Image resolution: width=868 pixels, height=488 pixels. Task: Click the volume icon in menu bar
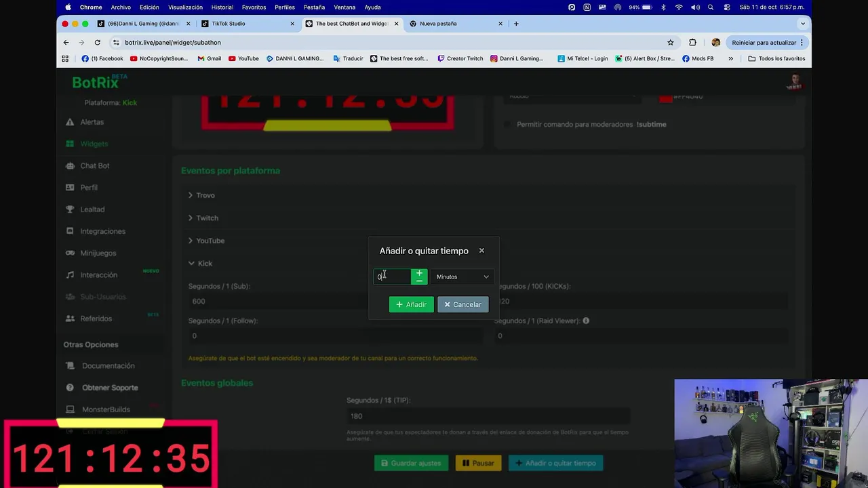click(x=695, y=7)
